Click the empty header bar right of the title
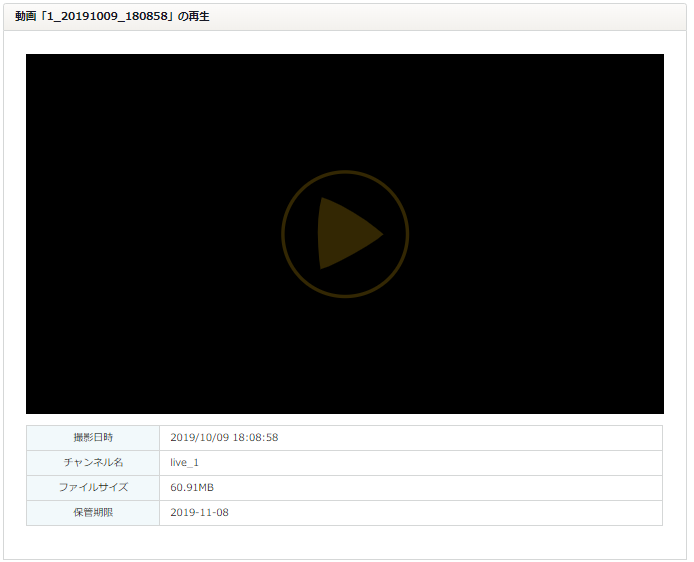Image resolution: width=694 pixels, height=562 pixels. click(x=450, y=17)
